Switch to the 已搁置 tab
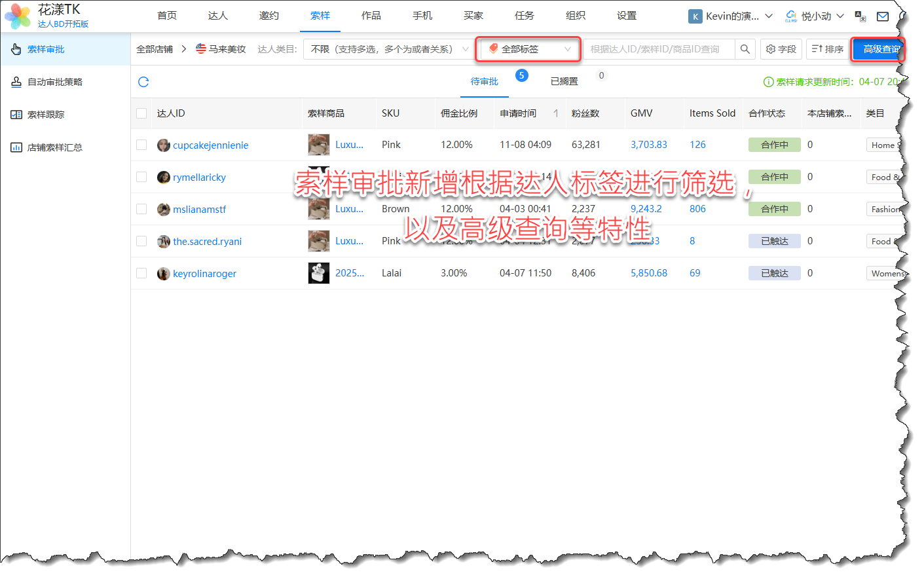Screen dimensions: 924x579 (564, 81)
